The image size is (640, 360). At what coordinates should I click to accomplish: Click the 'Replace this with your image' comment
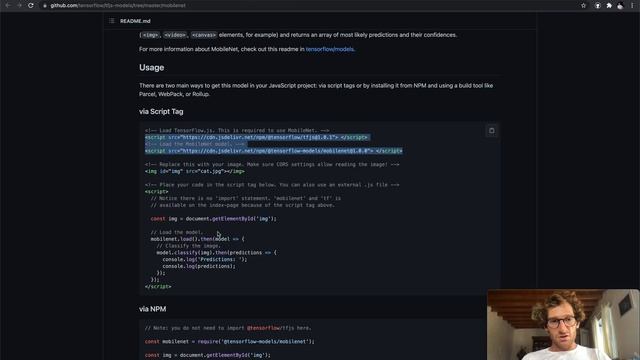pyautogui.click(x=272, y=164)
